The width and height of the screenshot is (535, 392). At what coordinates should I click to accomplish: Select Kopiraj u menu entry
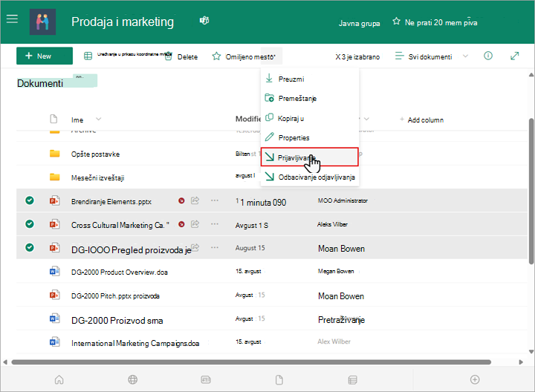click(309, 118)
